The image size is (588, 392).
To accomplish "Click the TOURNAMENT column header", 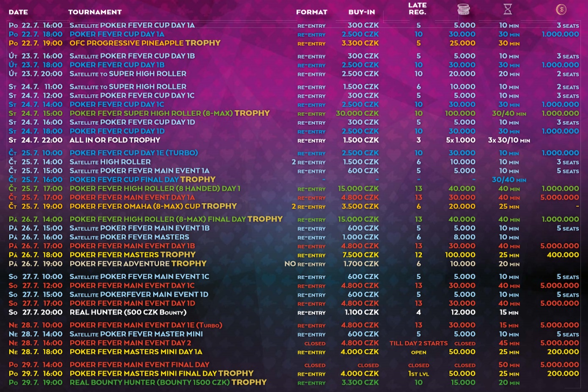I will (x=95, y=12).
